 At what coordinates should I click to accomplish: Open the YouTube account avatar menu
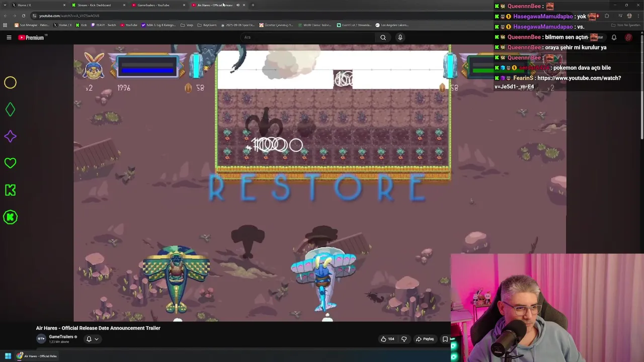tap(628, 37)
